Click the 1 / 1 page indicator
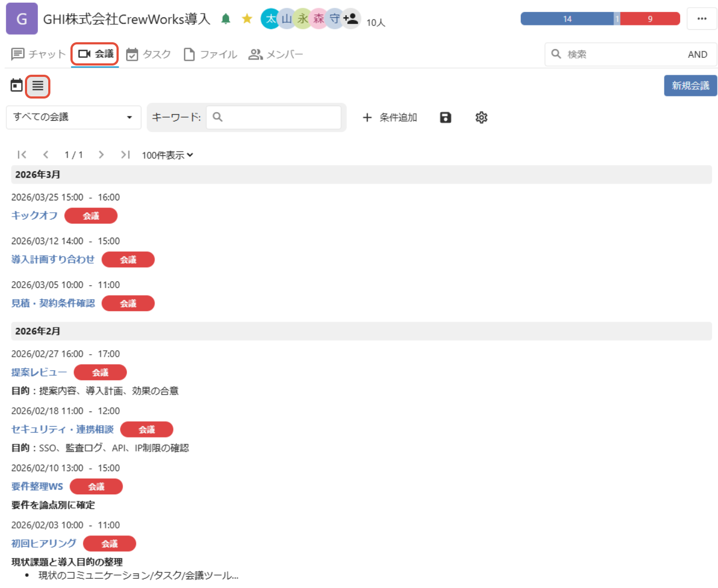Viewport: 718px width, 588px height. pos(74,155)
